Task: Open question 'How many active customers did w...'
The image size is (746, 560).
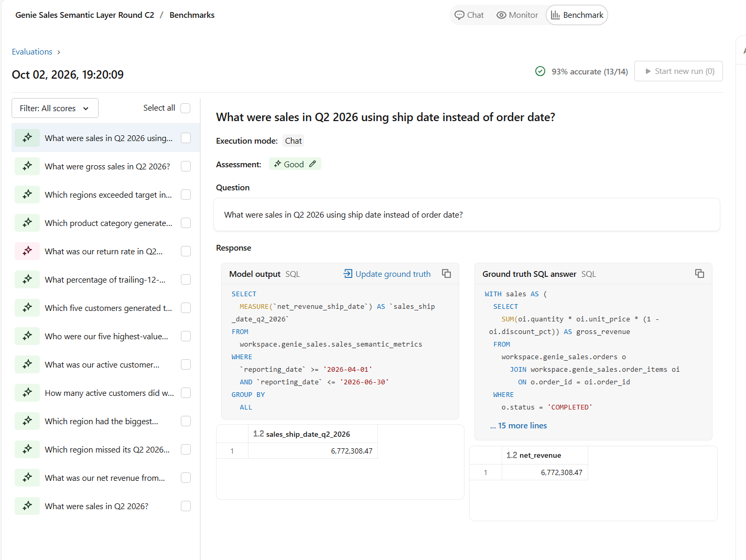Action: [x=110, y=393]
